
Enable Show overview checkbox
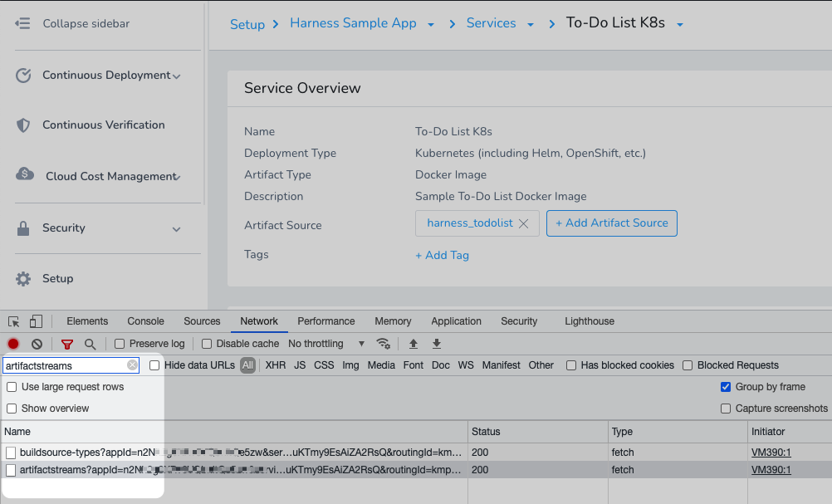12,409
